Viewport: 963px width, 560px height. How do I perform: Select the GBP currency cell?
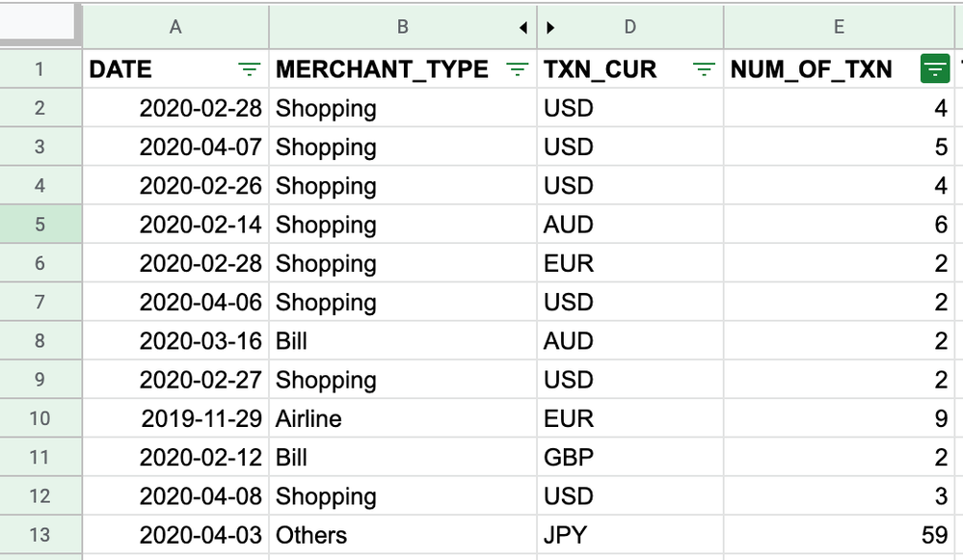tap(630, 458)
